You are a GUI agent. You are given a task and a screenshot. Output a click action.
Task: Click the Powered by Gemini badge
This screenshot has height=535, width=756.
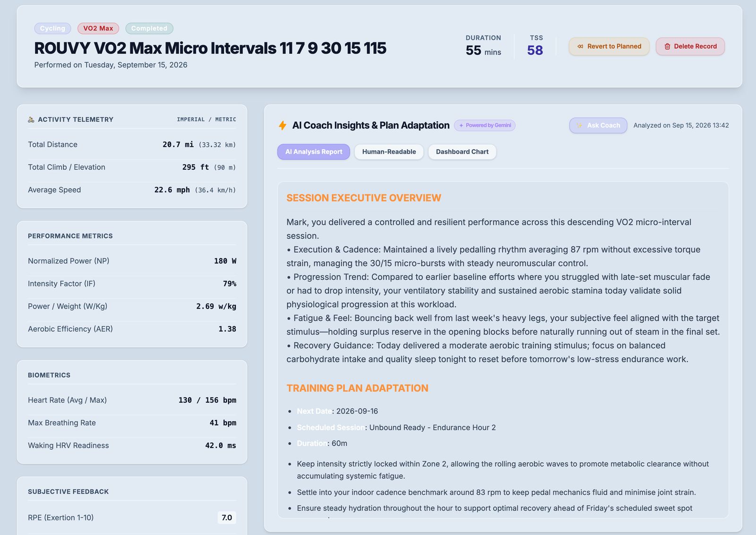(x=485, y=125)
